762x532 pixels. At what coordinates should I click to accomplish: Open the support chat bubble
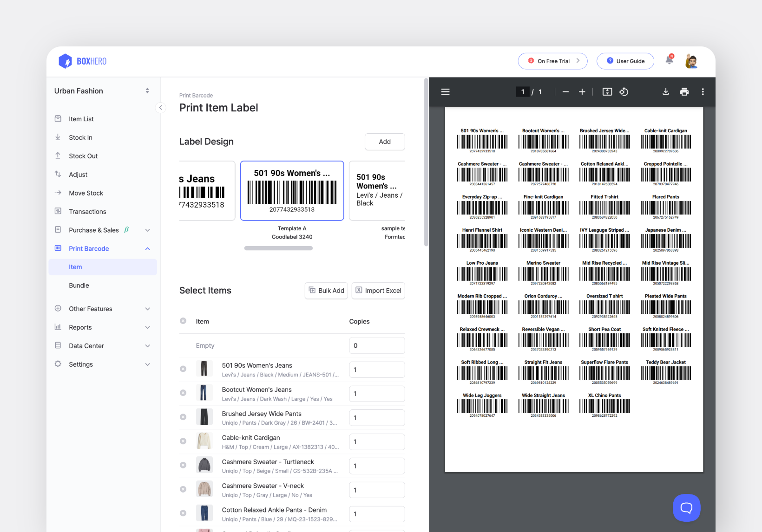pos(686,507)
